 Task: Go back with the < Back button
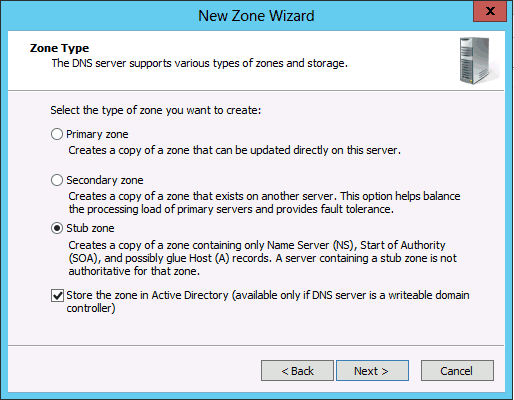297,370
